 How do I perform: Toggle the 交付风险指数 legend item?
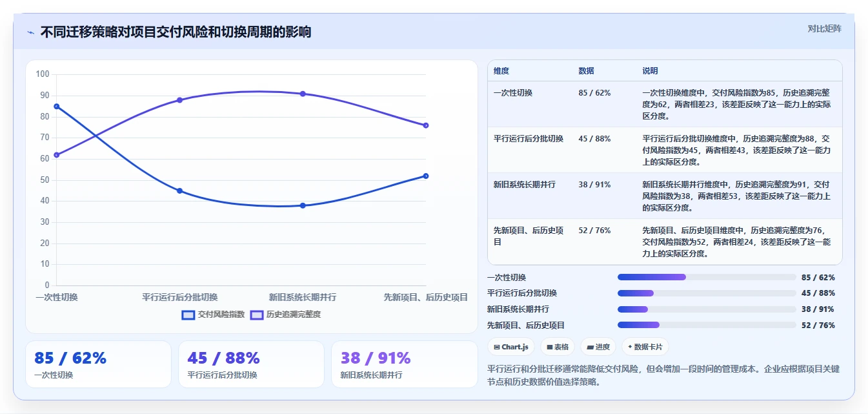point(214,315)
